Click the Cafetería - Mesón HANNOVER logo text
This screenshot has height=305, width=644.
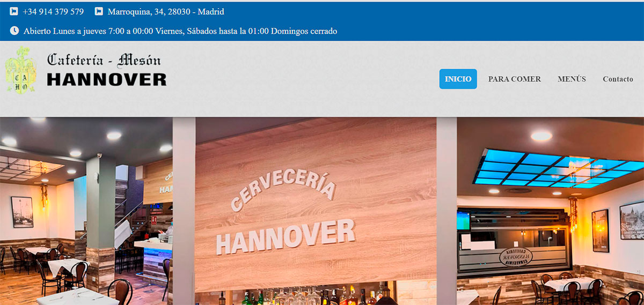(106, 70)
